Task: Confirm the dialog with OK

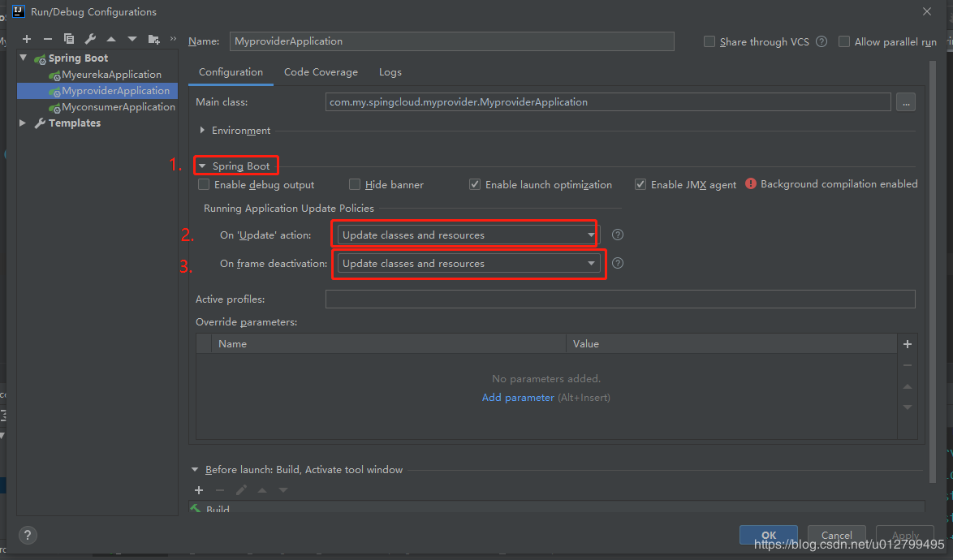Action: [x=768, y=535]
